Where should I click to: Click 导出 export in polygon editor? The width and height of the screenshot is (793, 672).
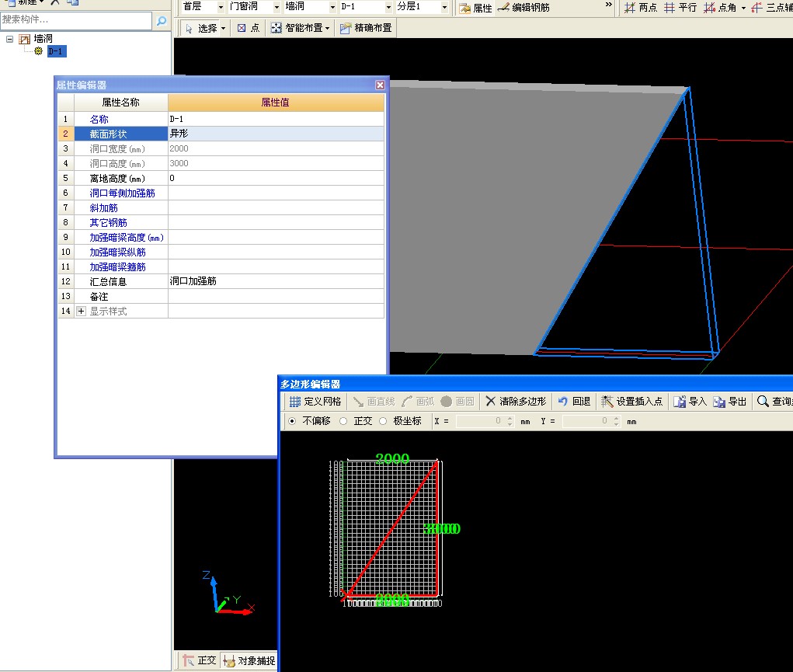(730, 402)
